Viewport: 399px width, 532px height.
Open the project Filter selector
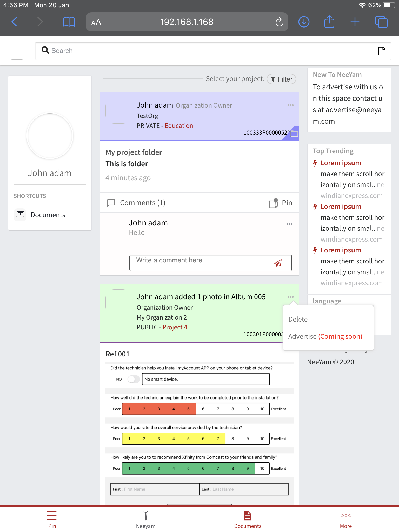(282, 79)
